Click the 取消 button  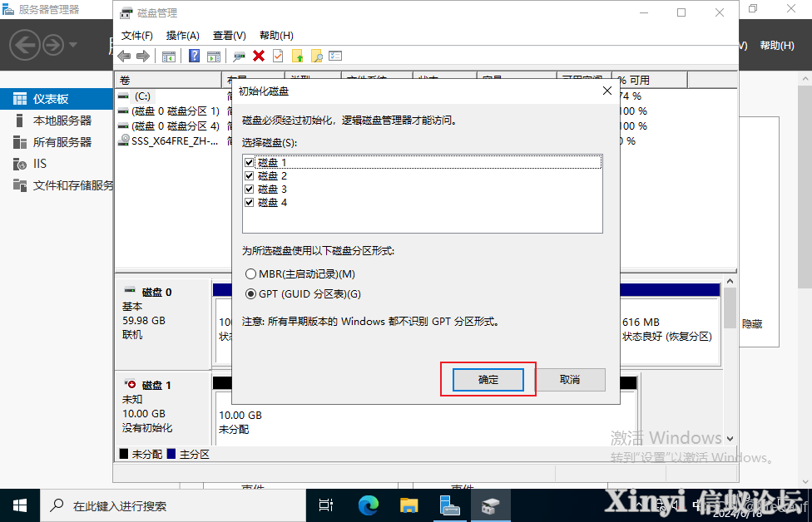pyautogui.click(x=570, y=380)
